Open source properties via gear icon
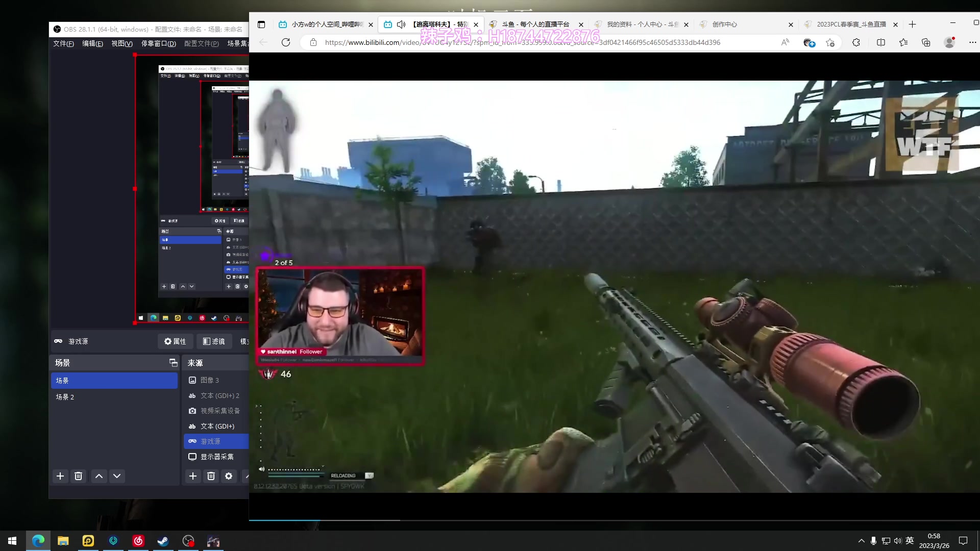The image size is (980, 551). [x=229, y=476]
